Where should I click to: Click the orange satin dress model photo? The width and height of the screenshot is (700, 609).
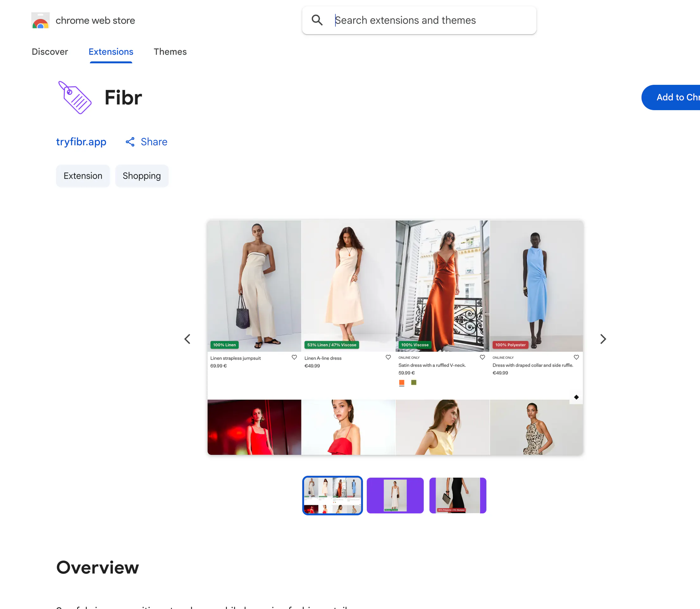click(x=442, y=286)
